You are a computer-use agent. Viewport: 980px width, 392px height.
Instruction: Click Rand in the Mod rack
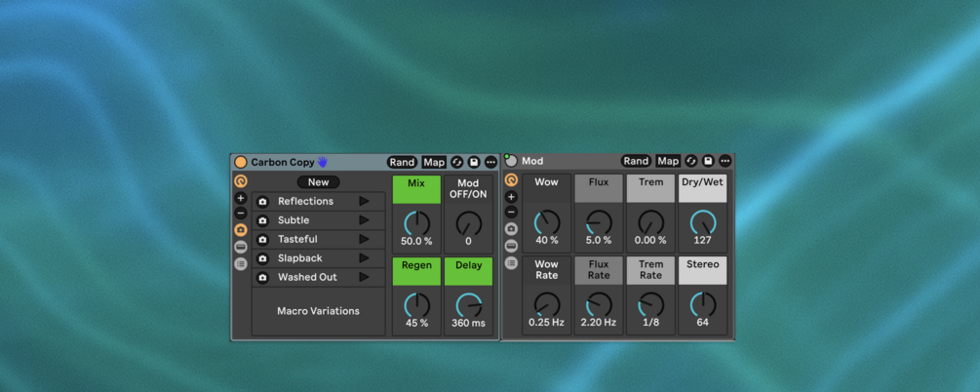click(x=636, y=161)
